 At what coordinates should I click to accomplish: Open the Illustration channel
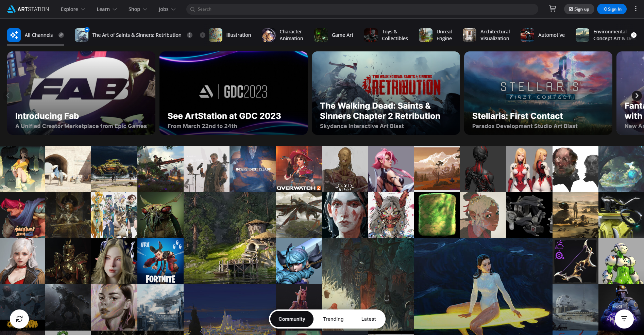point(230,35)
